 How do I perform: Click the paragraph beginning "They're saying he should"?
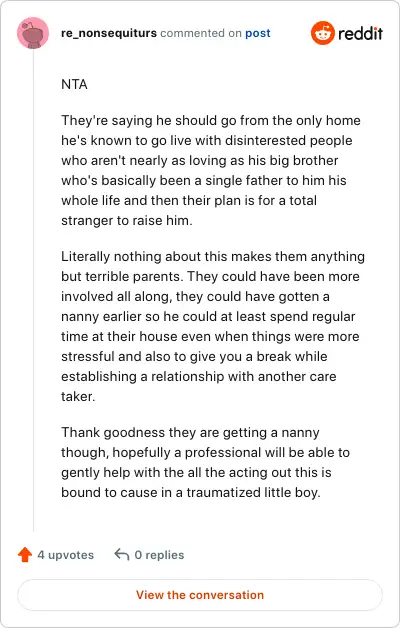coord(211,170)
